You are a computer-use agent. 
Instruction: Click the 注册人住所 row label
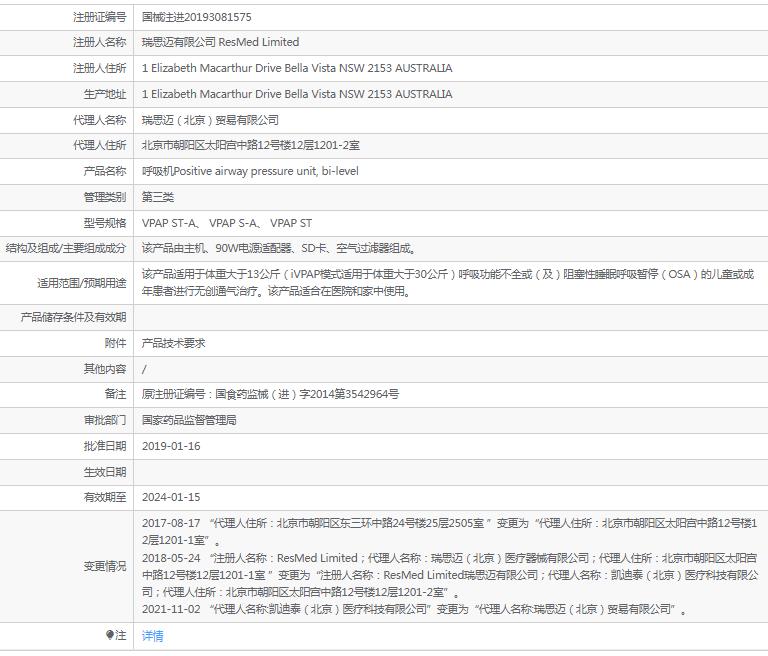(x=99, y=68)
